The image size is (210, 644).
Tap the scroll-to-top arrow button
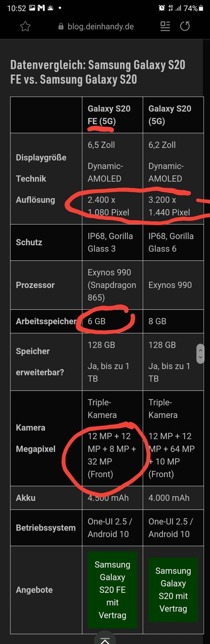pyautogui.click(x=105, y=640)
